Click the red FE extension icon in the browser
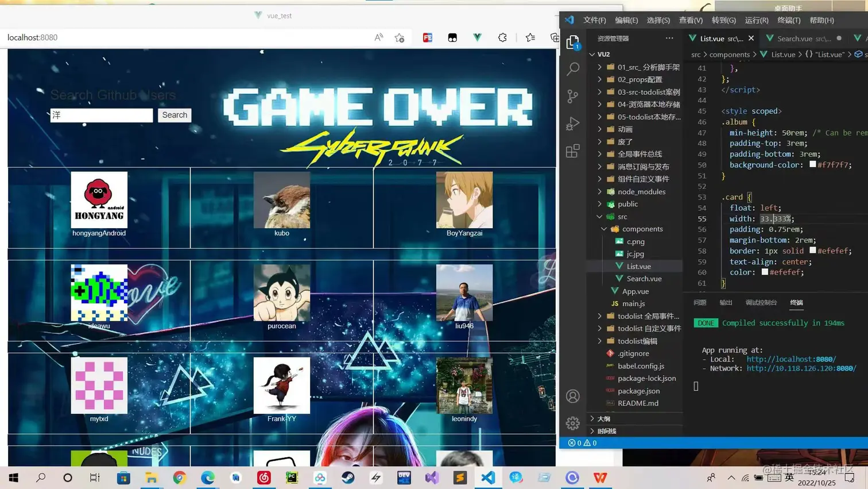The height and width of the screenshot is (489, 868). 428,37
